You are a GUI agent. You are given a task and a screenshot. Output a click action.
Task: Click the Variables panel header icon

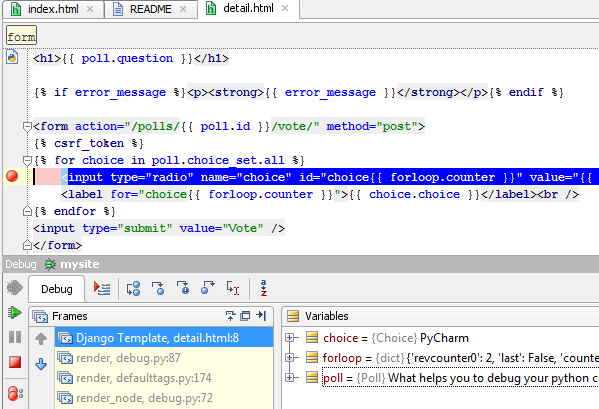293,316
